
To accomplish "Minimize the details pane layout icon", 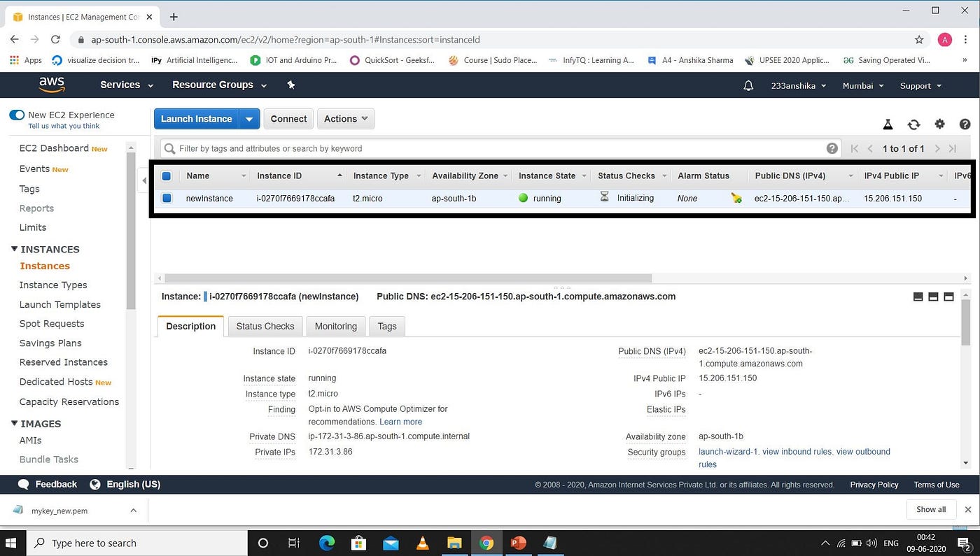I will [918, 297].
